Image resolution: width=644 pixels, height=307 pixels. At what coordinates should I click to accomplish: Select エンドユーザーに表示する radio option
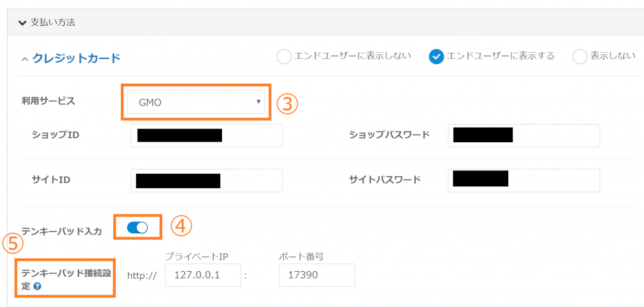click(436, 57)
